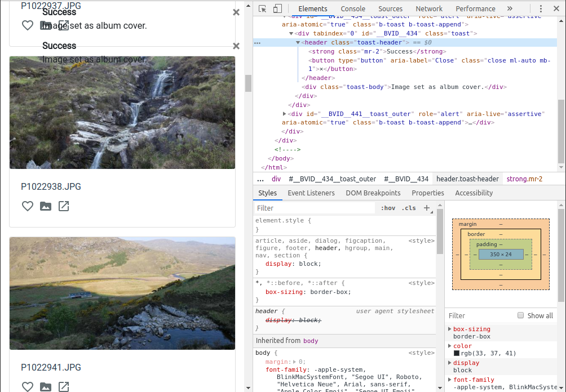Open P1022941.JPG external link icon
Screen dimensions: 566x392
click(x=64, y=386)
